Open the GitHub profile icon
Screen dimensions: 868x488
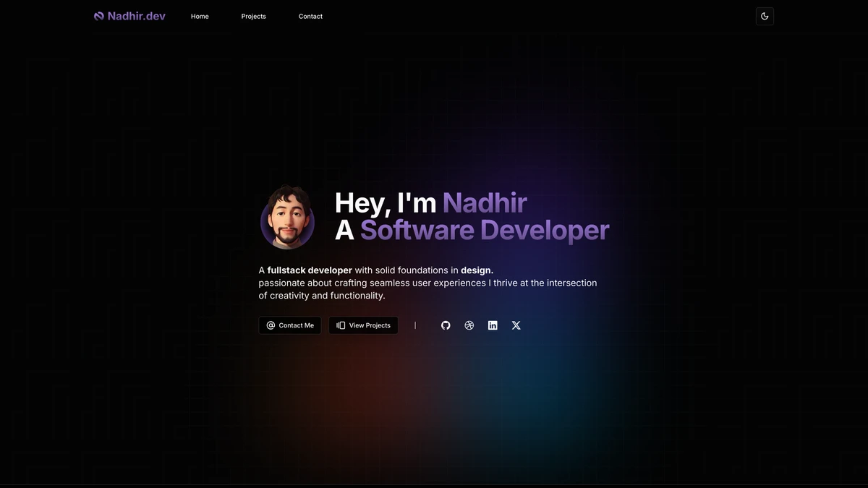[446, 325]
